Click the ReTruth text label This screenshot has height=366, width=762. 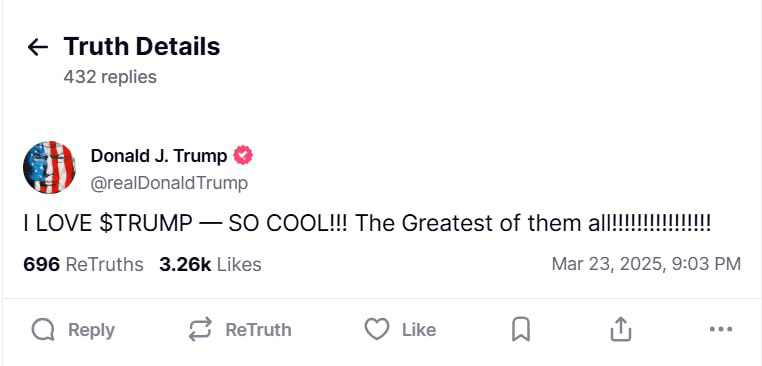click(x=259, y=330)
